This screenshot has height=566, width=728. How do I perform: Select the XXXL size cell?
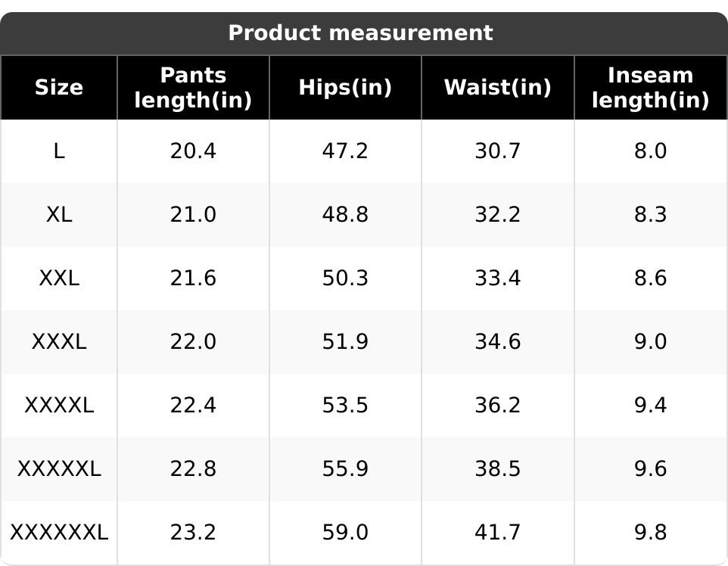59,342
